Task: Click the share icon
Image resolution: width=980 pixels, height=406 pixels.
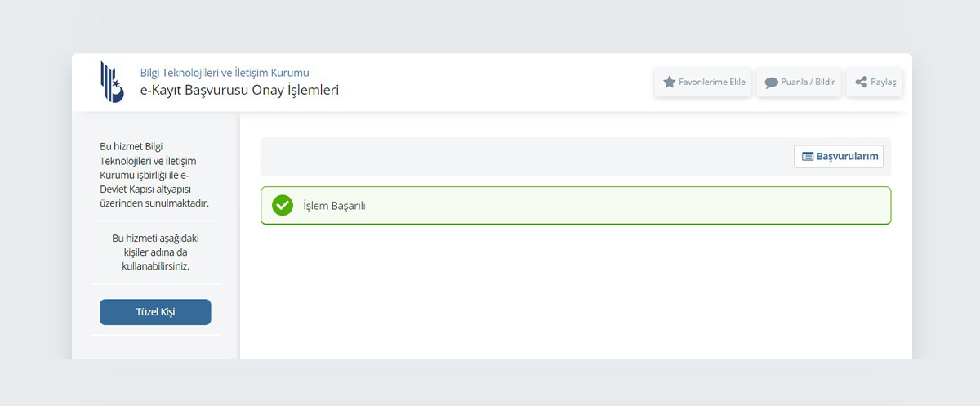Action: [x=861, y=83]
